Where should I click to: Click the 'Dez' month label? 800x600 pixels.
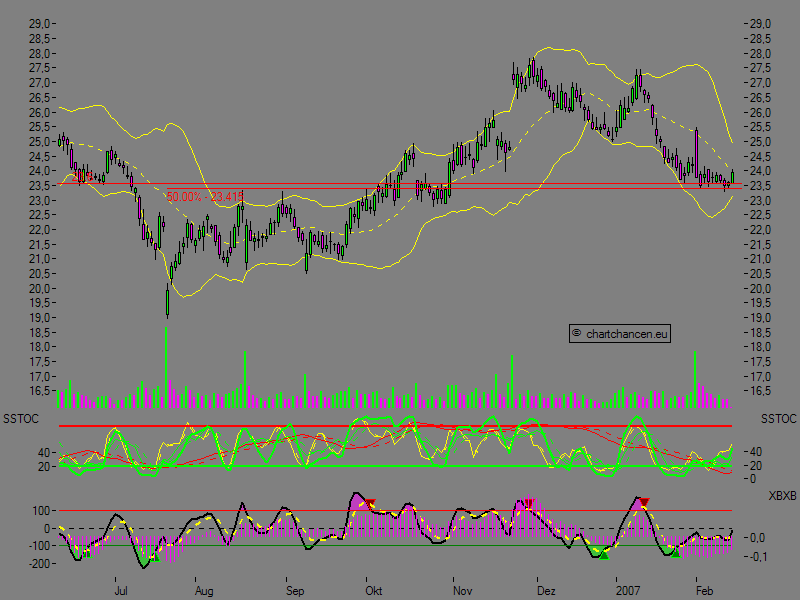(546, 591)
